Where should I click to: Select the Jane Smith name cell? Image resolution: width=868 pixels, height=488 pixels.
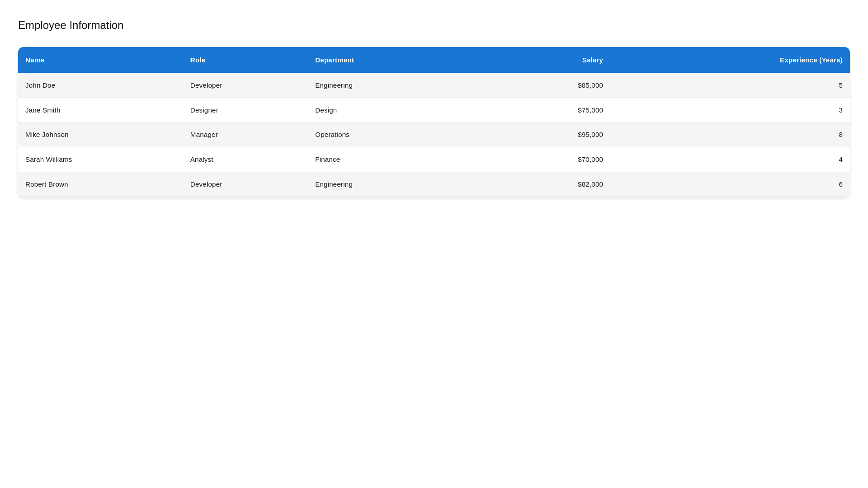click(42, 110)
